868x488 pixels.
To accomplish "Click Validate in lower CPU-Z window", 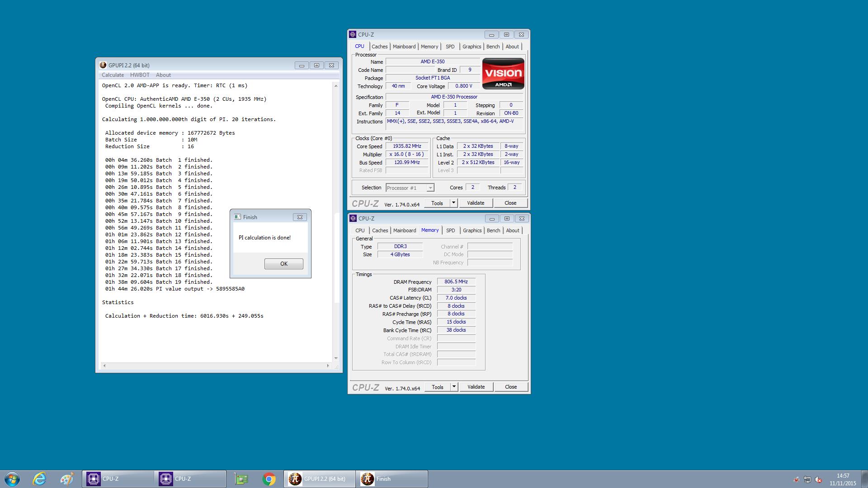I will click(x=476, y=387).
